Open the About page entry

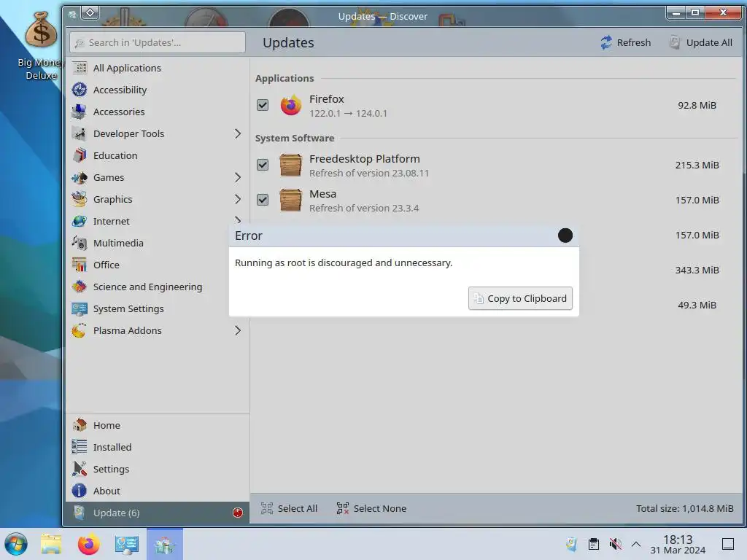[x=158, y=491]
